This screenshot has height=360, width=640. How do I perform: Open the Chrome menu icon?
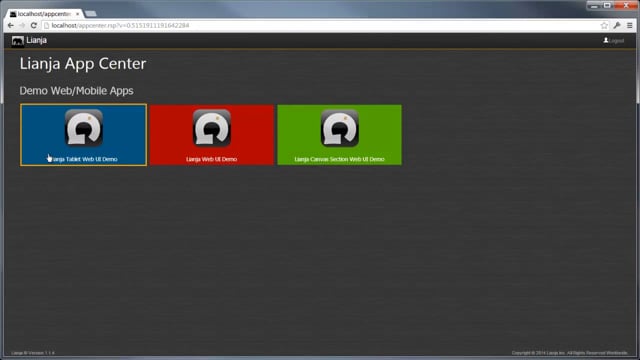pos(630,25)
